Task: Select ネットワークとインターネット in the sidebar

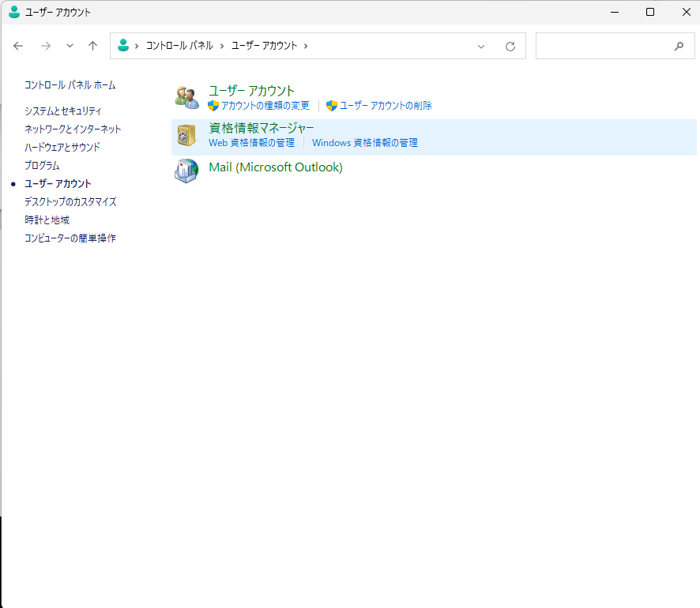Action: click(73, 129)
